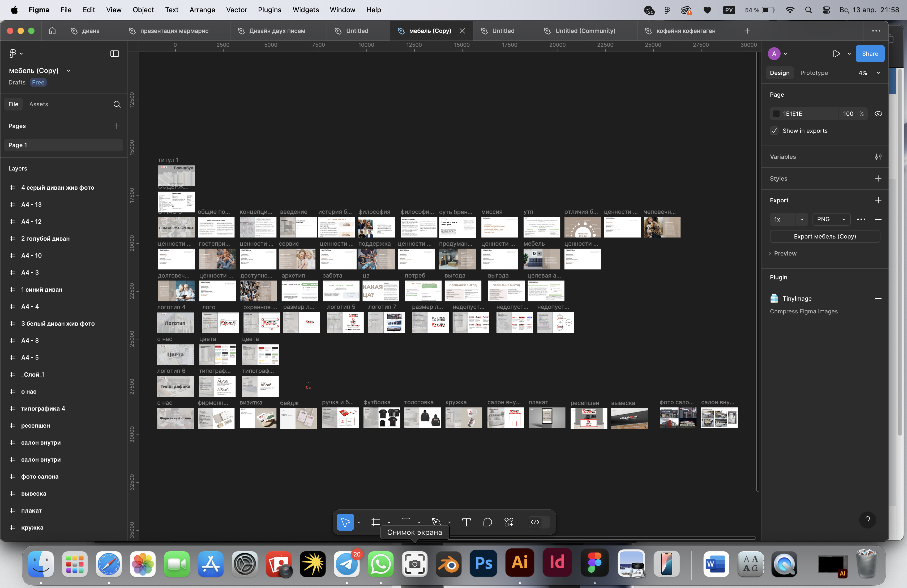Click the Share button

(x=870, y=54)
